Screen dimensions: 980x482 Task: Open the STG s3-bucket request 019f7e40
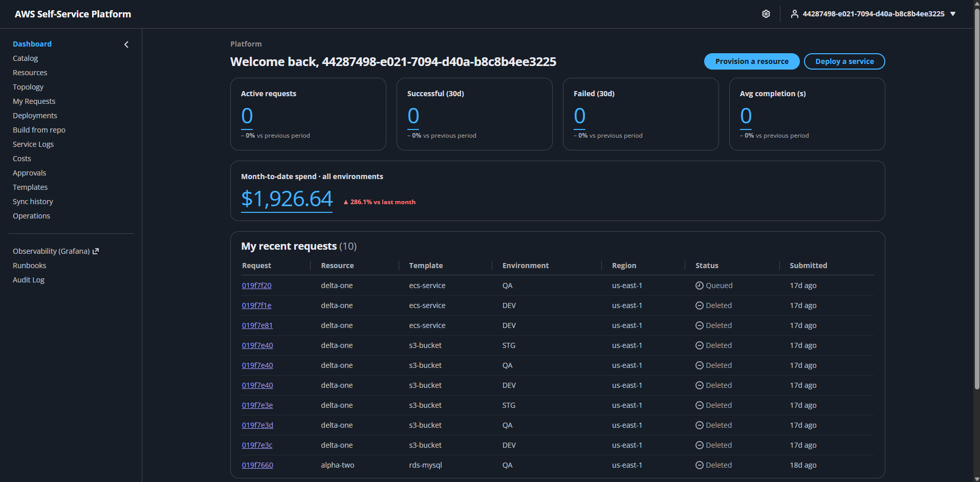(x=257, y=345)
